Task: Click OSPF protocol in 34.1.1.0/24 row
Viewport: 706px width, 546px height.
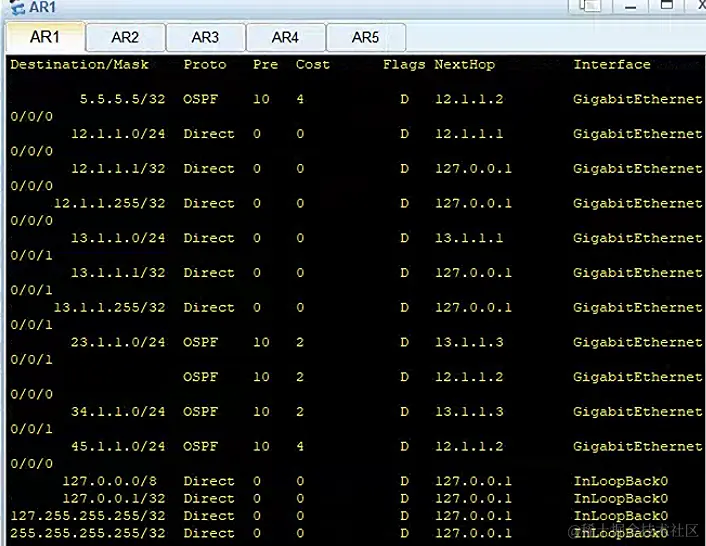Action: [x=200, y=411]
